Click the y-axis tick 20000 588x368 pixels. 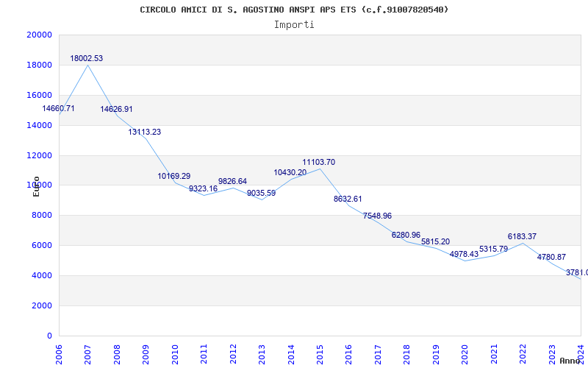[39, 35]
